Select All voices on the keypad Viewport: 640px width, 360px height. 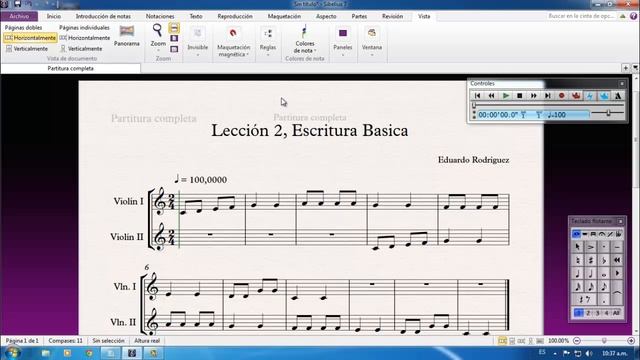coord(616,313)
